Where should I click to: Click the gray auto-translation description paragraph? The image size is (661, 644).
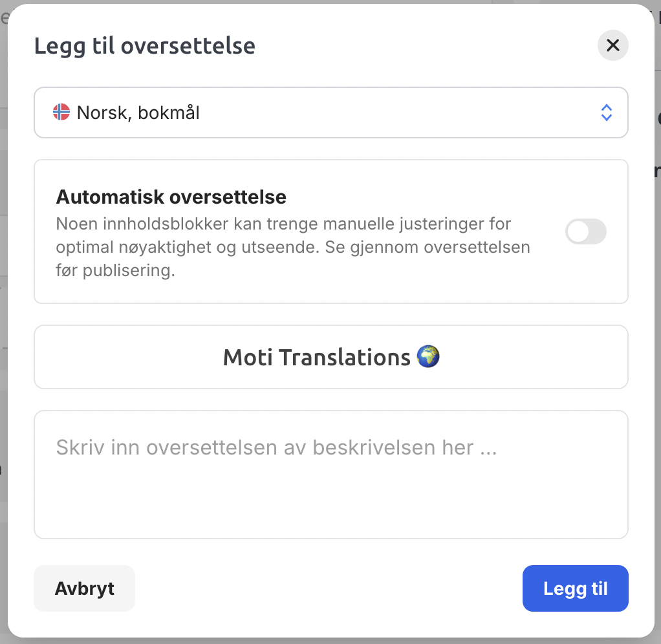pos(293,247)
